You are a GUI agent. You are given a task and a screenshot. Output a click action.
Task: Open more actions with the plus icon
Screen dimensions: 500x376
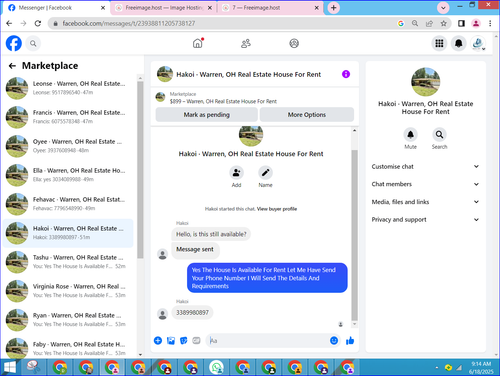[158, 341]
